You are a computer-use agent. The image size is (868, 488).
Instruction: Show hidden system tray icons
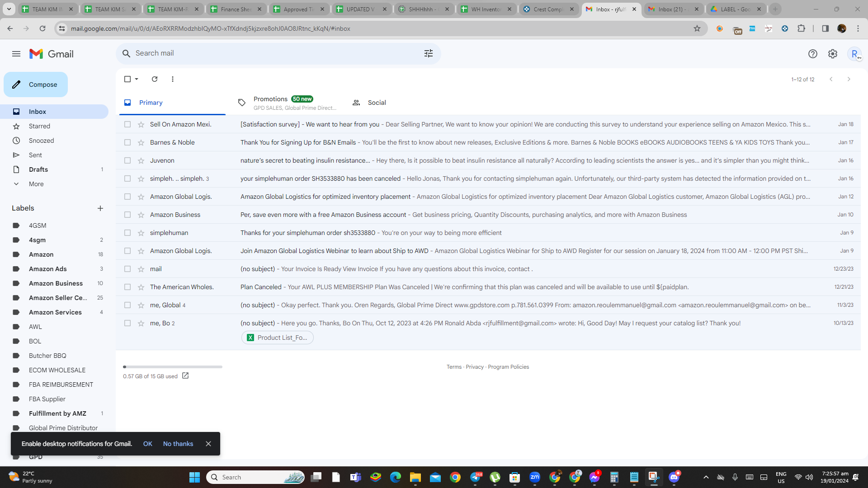click(706, 477)
